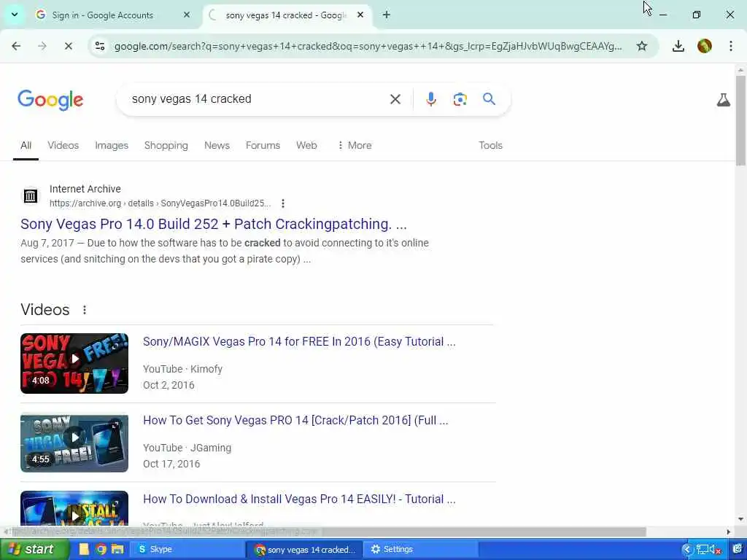Open search Tools

490,145
